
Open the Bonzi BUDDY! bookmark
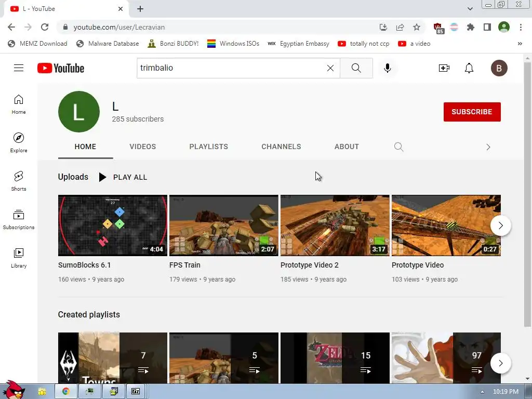[173, 44]
